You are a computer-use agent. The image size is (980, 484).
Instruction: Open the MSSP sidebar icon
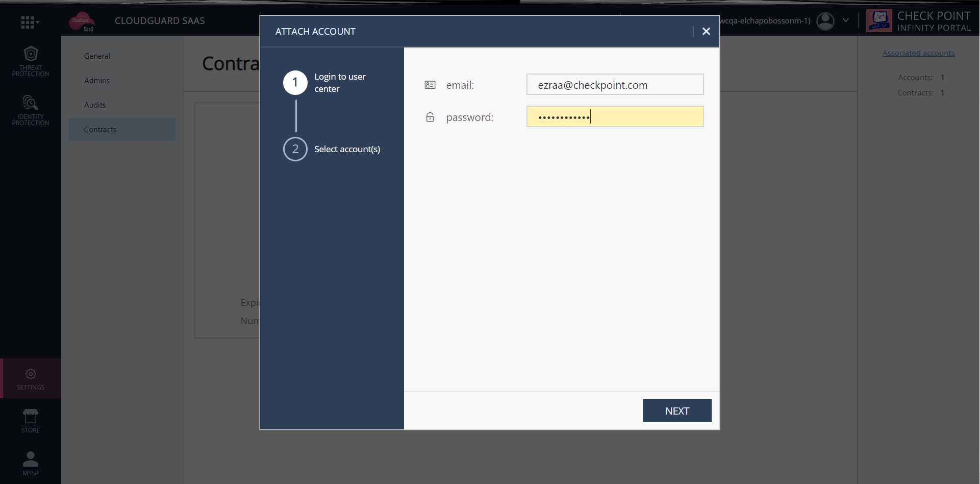31,464
